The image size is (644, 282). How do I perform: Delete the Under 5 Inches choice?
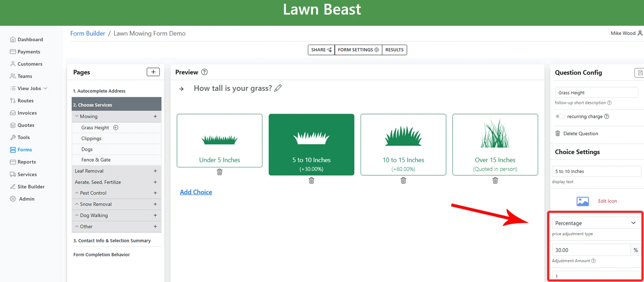click(x=220, y=172)
